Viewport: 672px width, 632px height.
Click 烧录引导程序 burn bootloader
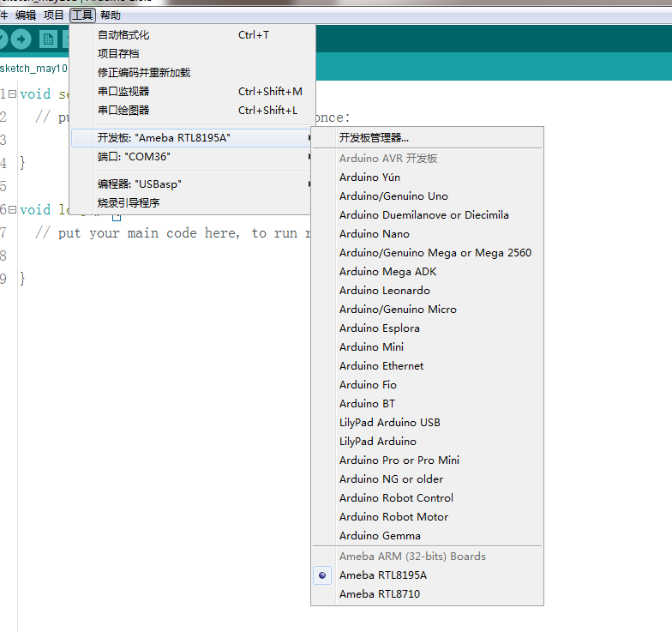tap(192, 202)
